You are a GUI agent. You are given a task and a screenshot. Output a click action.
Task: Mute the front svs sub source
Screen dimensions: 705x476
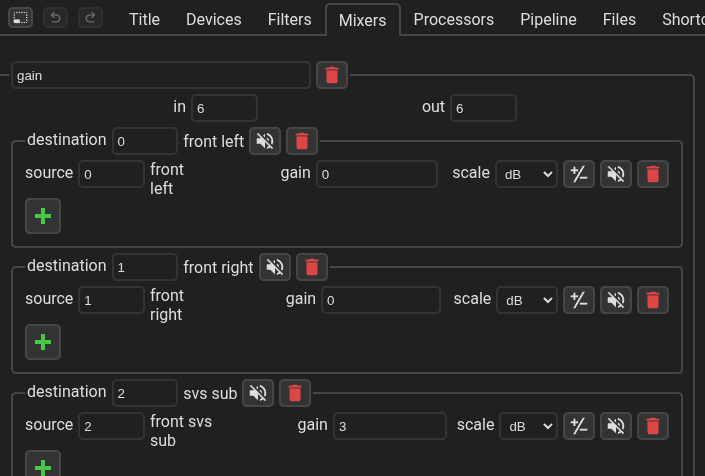616,426
